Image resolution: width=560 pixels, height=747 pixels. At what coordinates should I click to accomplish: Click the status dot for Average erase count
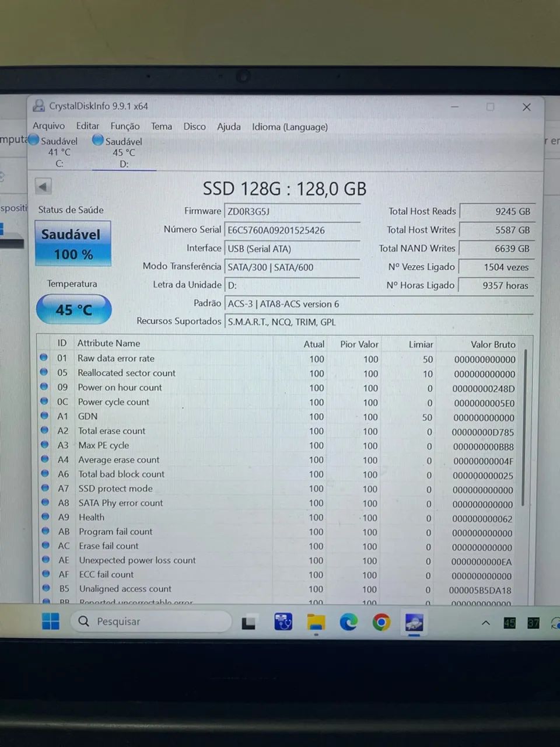45,459
